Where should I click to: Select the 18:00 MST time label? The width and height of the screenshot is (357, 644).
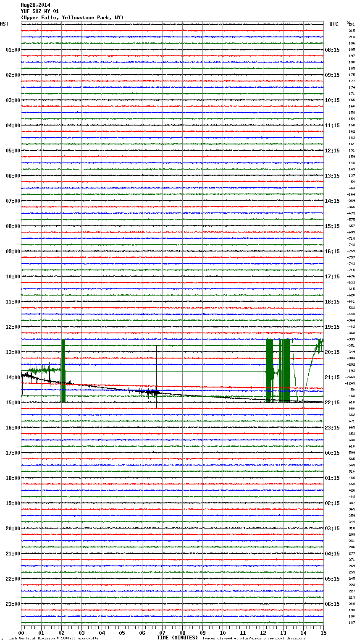click(13, 478)
